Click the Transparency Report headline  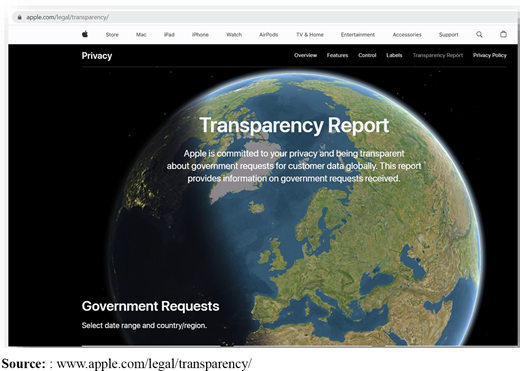294,125
